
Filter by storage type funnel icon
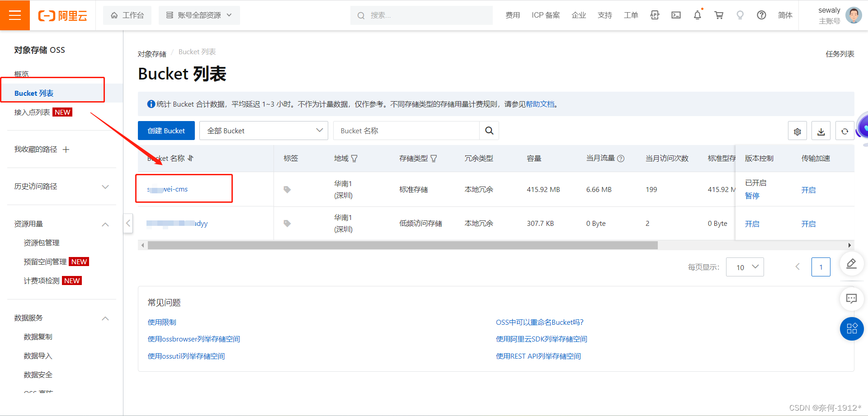[x=434, y=159]
